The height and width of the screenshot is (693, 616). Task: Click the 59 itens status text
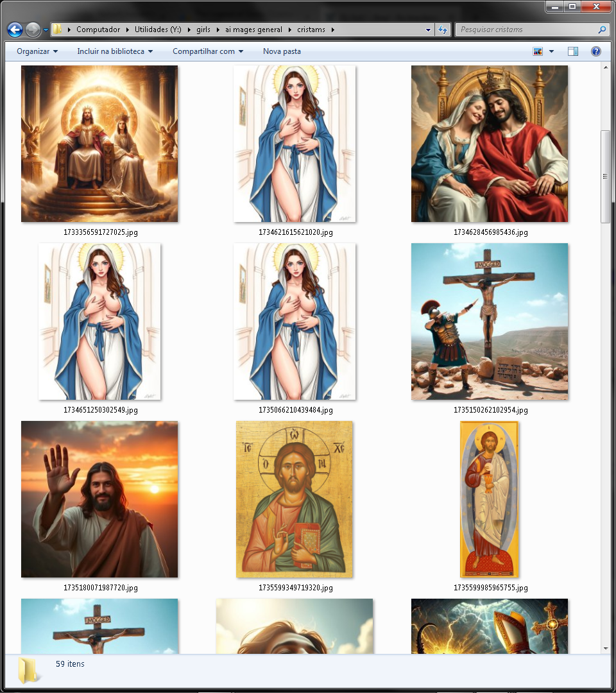(70, 664)
